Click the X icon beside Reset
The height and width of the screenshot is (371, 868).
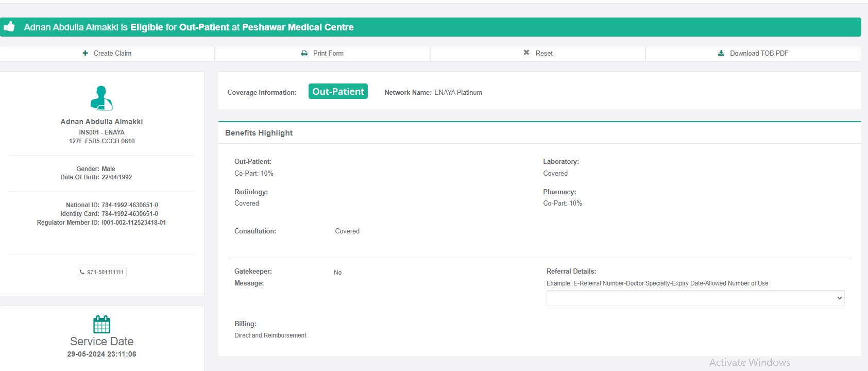526,53
